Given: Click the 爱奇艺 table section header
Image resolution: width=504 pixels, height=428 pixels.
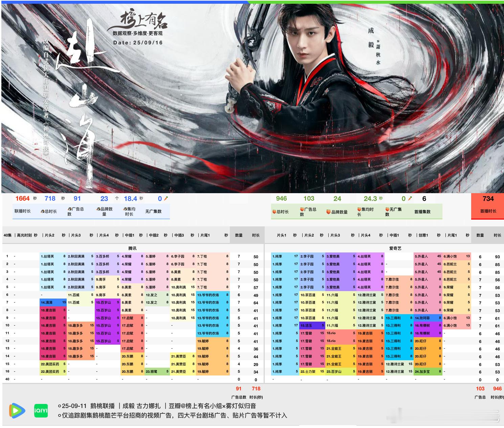Looking at the screenshot, I should (395, 248).
